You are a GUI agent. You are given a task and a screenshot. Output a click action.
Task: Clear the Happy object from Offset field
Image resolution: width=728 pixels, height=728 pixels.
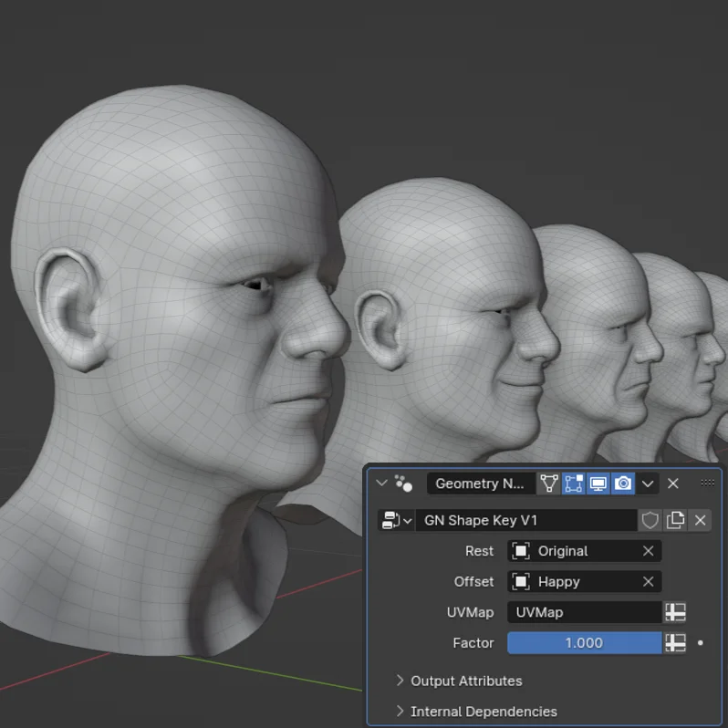coord(648,582)
